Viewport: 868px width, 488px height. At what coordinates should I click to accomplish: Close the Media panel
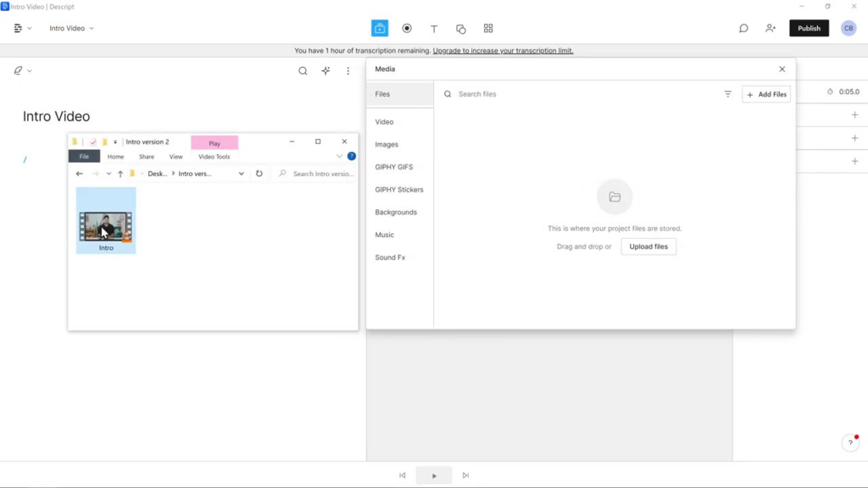coord(782,69)
